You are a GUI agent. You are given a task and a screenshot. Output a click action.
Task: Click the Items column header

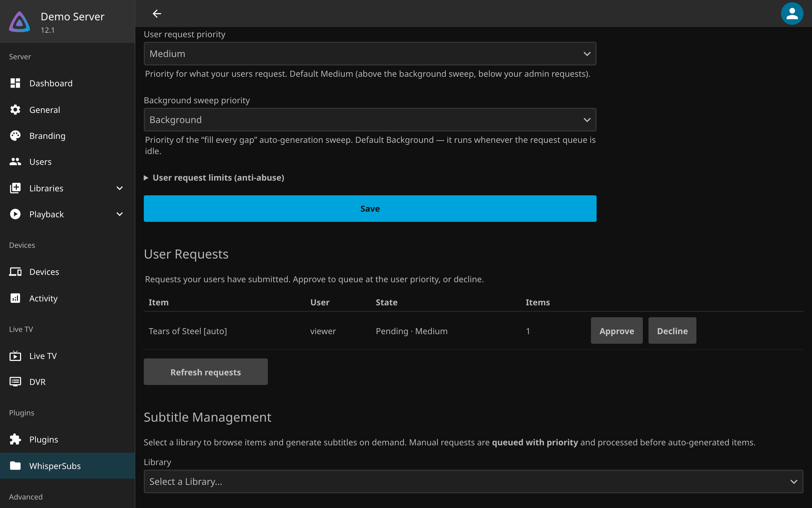click(538, 302)
